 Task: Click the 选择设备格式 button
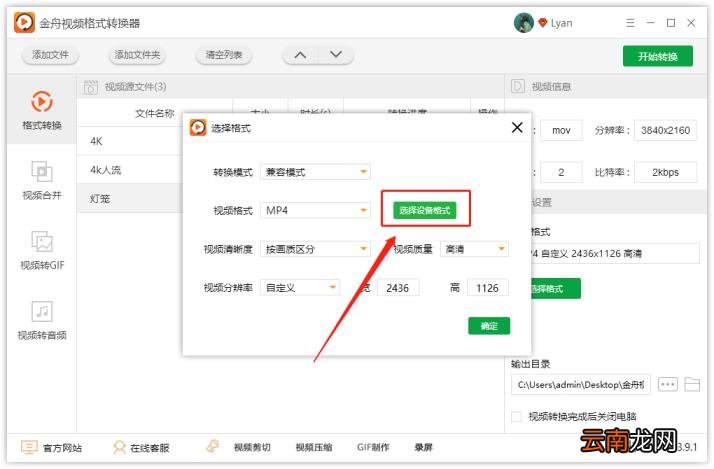coord(424,210)
